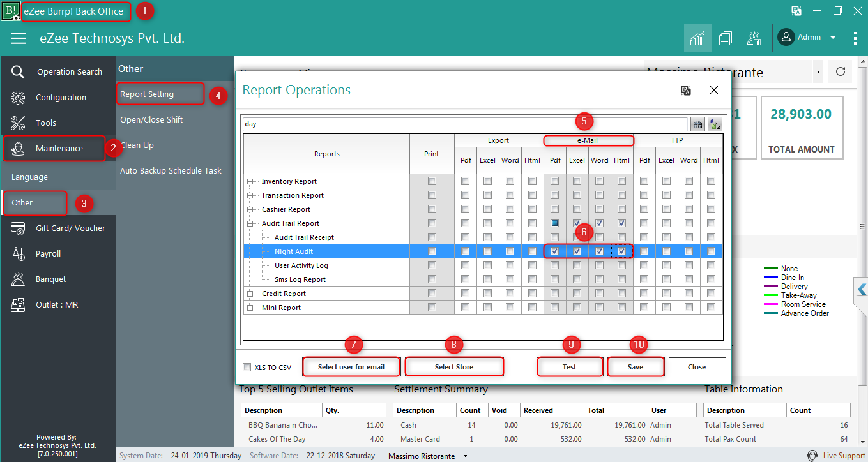Click Select user for email button
The height and width of the screenshot is (462, 868).
pyautogui.click(x=351, y=367)
